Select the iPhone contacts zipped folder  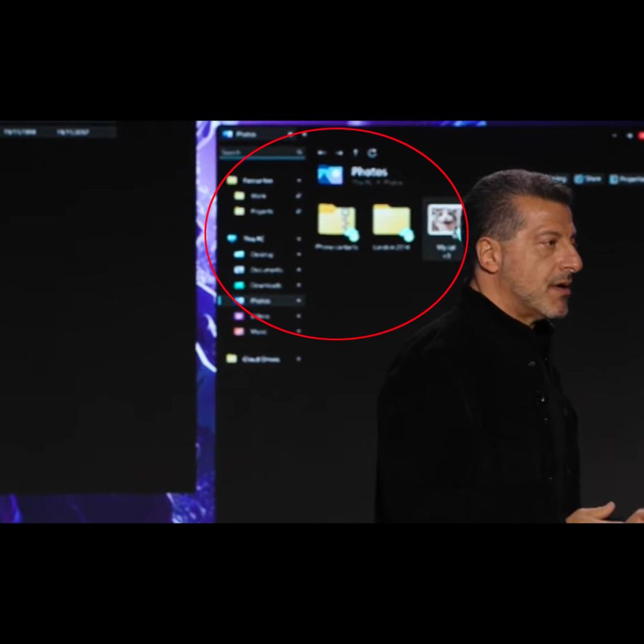[x=337, y=226]
